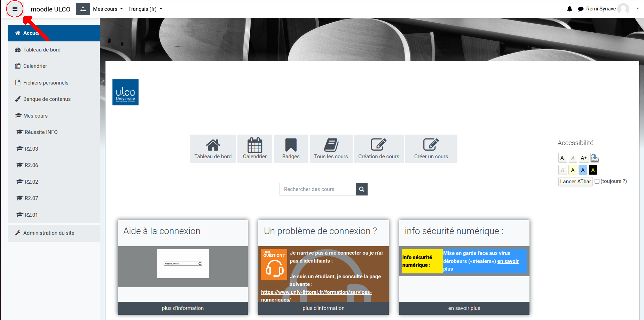Open the notifications bell
This screenshot has height=320, width=644.
point(570,9)
